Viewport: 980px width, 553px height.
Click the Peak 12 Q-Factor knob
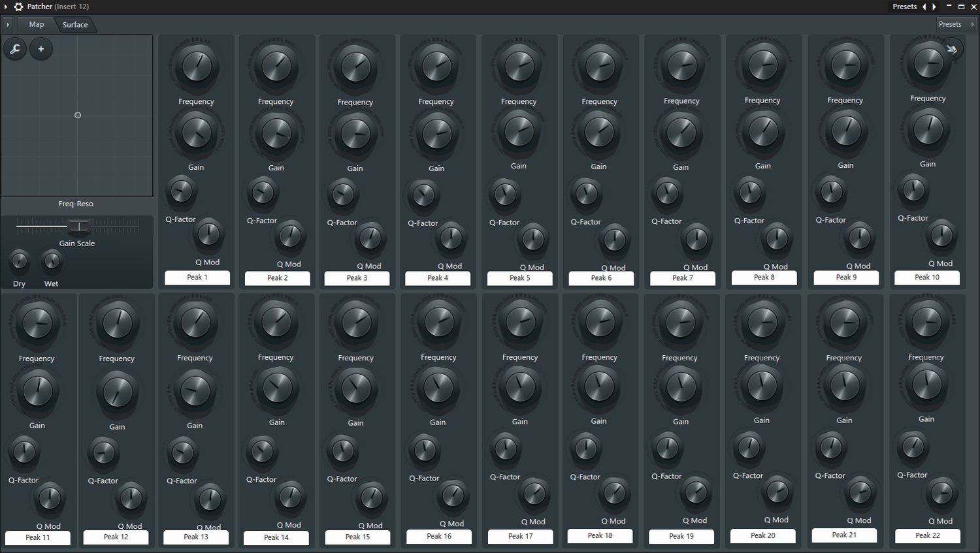pyautogui.click(x=103, y=452)
